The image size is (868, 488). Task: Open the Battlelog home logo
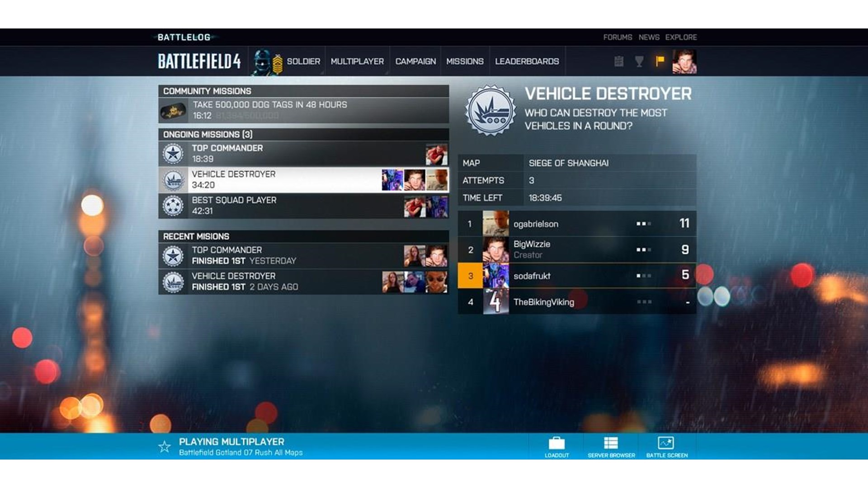(x=184, y=38)
